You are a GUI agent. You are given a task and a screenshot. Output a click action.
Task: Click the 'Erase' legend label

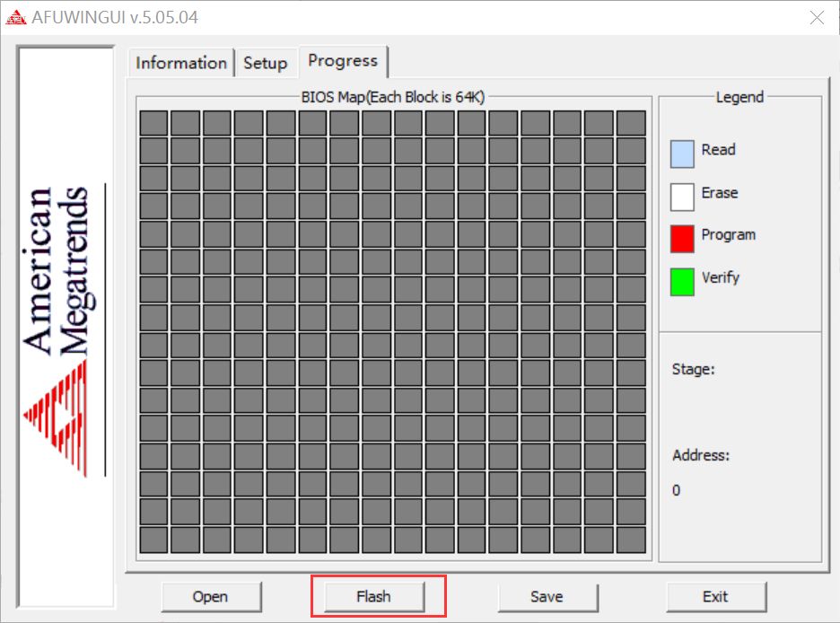[x=720, y=192]
